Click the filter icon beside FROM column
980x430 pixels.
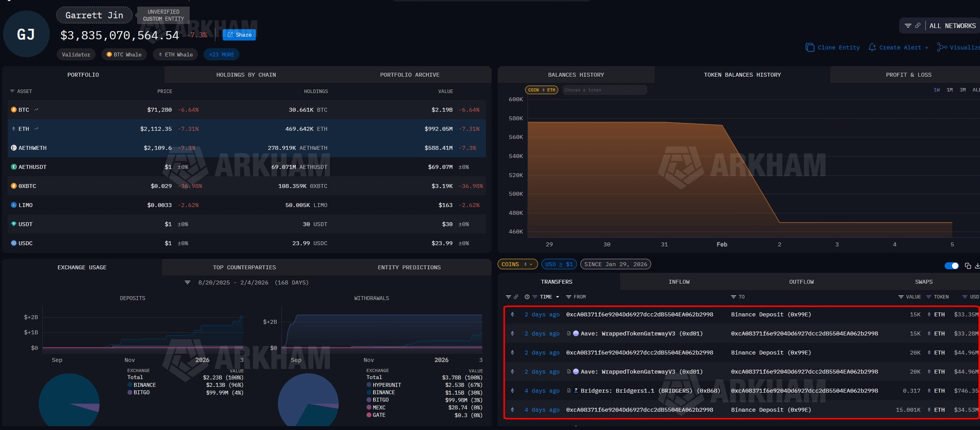coord(568,297)
